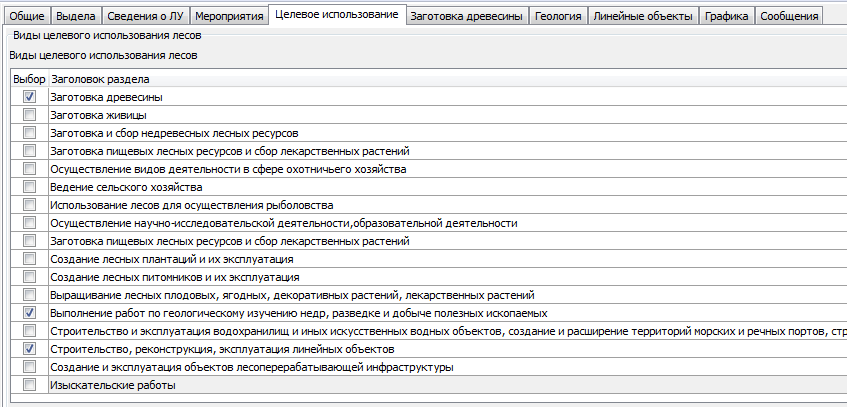Uncheck the геологическому изучению недр checkbox

tap(29, 313)
